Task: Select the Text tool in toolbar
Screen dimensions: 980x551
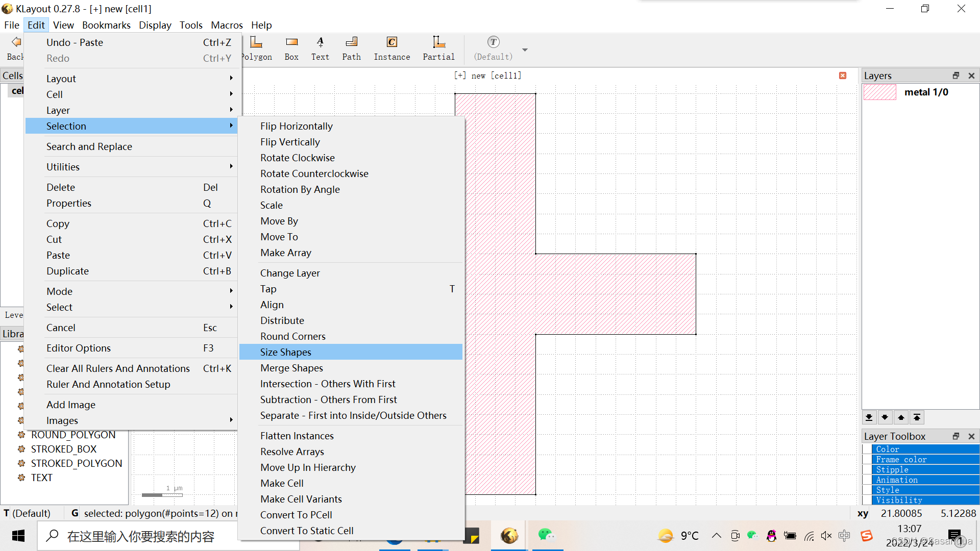Action: tap(320, 48)
